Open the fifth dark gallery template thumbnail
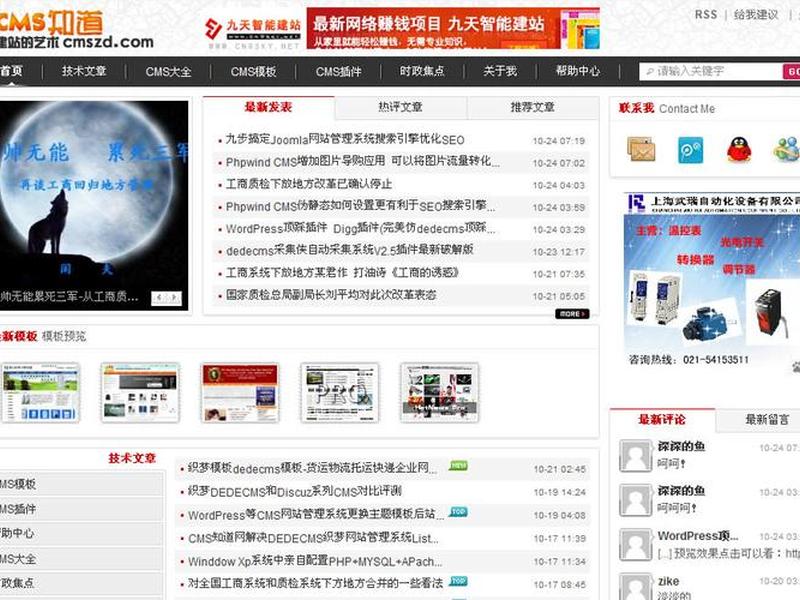This screenshot has height=600, width=800. 439,393
